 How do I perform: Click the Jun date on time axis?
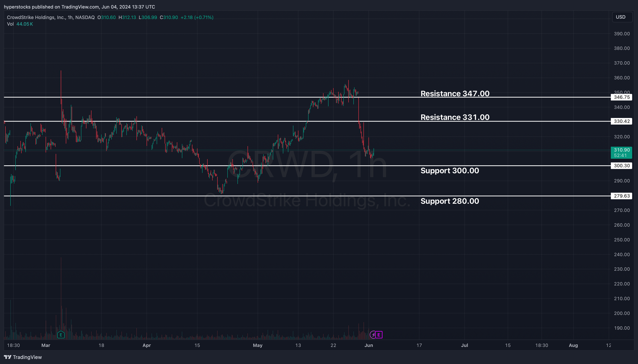[369, 345]
